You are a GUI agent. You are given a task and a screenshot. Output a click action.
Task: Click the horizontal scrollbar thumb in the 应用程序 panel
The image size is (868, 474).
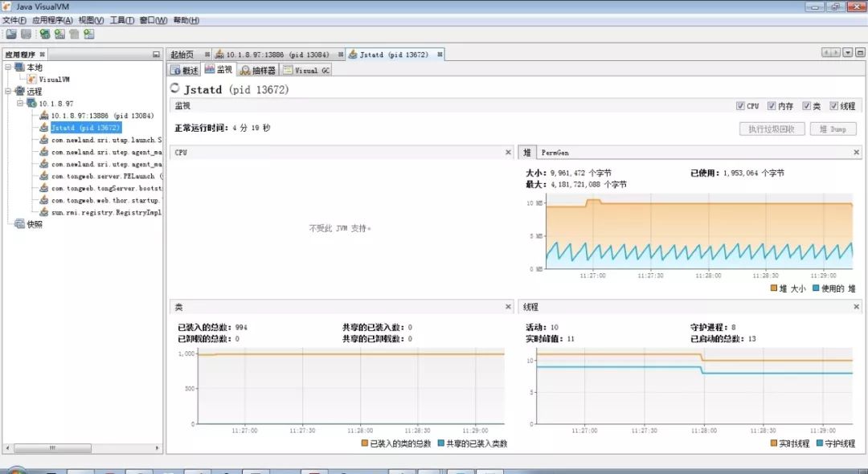pyautogui.click(x=52, y=448)
